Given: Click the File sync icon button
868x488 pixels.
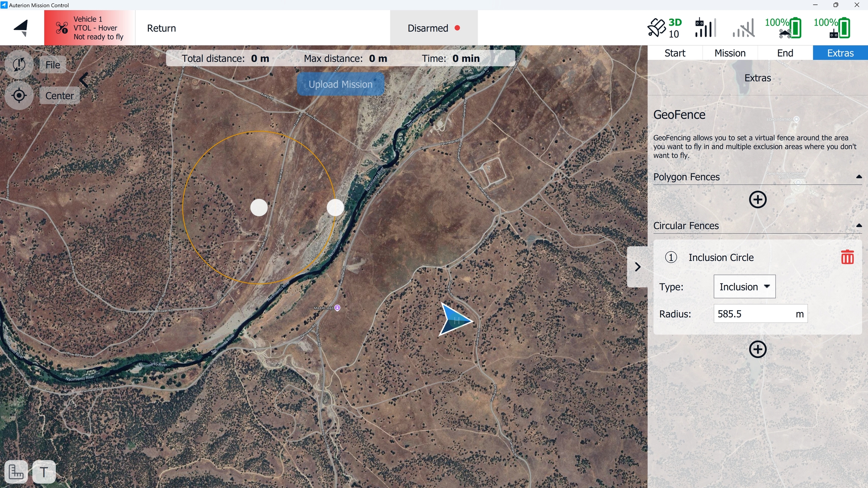Looking at the screenshot, I should click(19, 65).
